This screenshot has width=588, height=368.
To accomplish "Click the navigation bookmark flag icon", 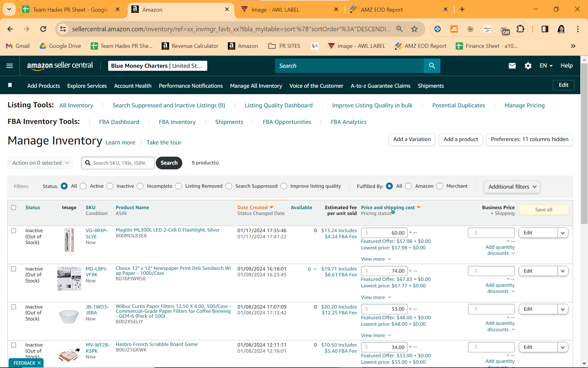I will click(x=10, y=85).
